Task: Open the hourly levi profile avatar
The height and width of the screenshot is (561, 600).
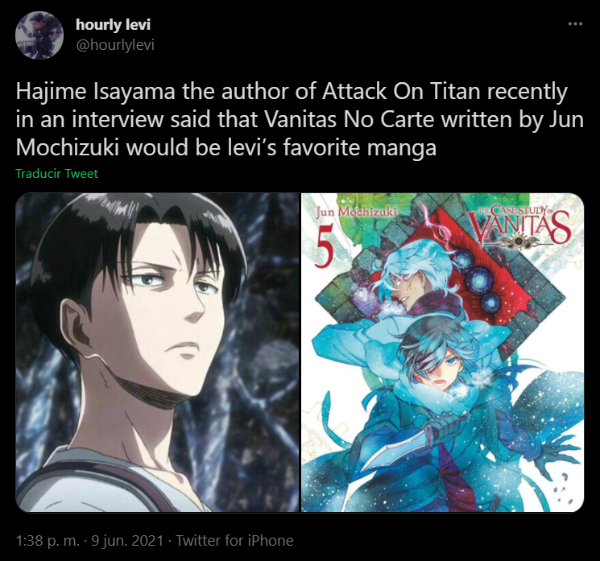Action: (39, 35)
